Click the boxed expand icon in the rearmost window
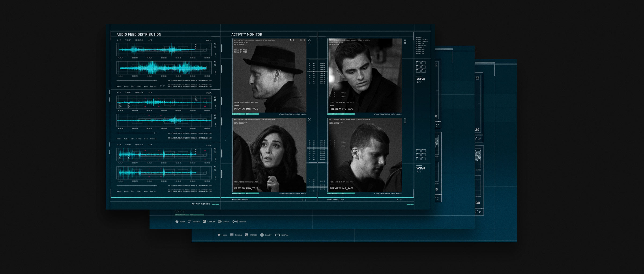 (x=477, y=78)
